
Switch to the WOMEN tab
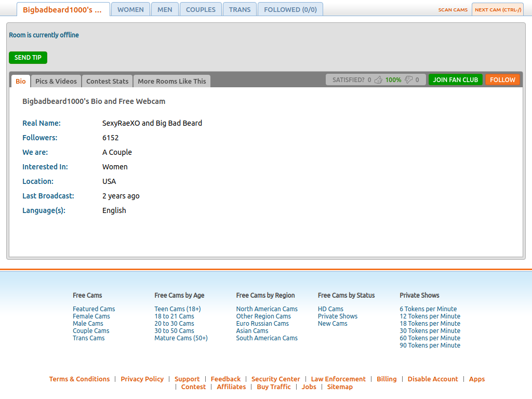click(x=130, y=9)
